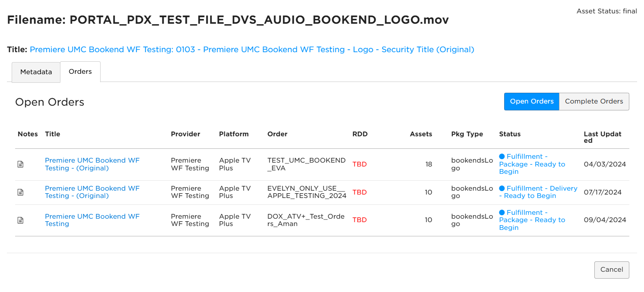Open first row Fulfillment Package status link
The image size is (644, 292).
[532, 164]
